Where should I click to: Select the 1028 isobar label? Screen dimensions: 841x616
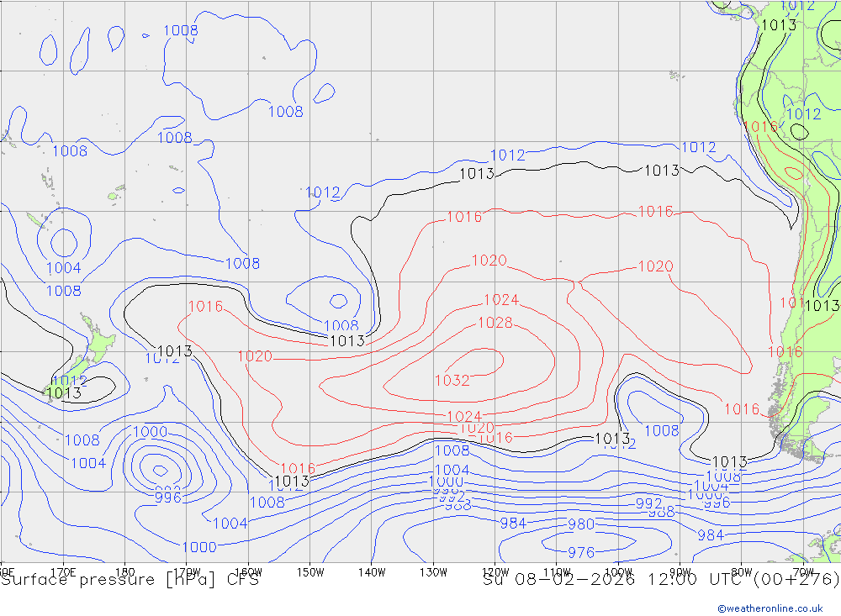click(495, 323)
